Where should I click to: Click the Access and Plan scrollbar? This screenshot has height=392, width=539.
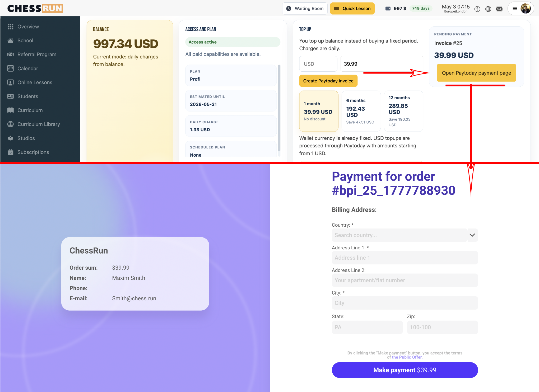point(279,108)
